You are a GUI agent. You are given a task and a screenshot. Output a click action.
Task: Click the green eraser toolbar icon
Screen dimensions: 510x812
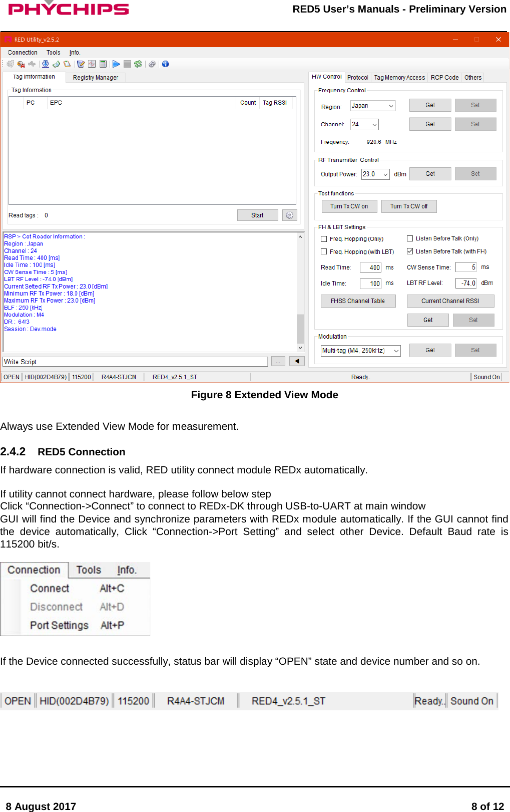(x=56, y=64)
